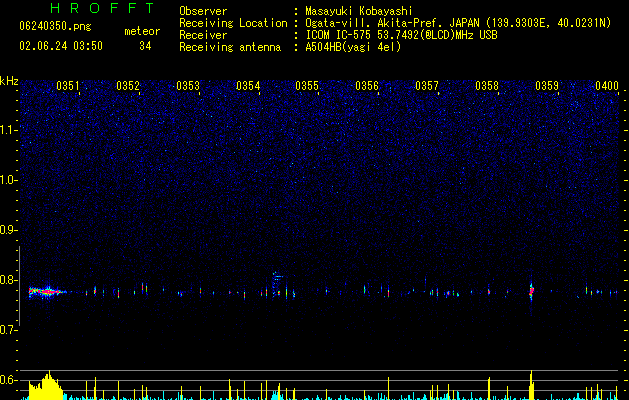Click the A504HB(yagi 4el) antenna text
Screen dimensions: 629x400
tap(353, 47)
